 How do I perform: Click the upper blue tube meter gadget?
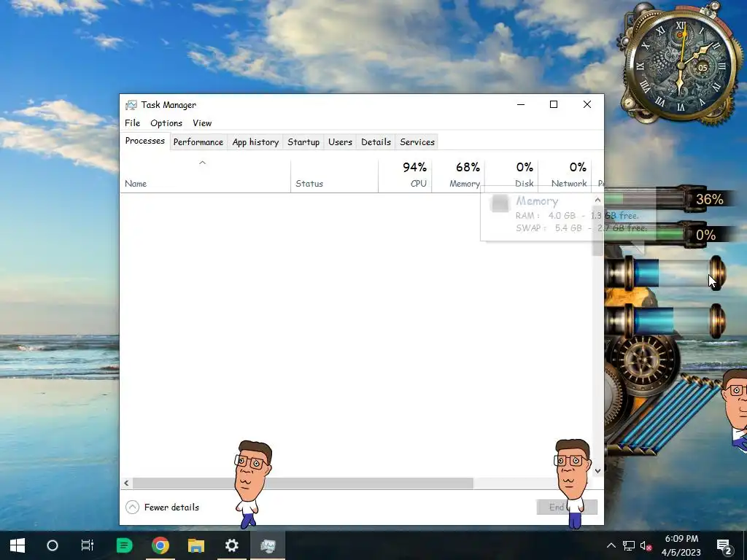(x=665, y=273)
